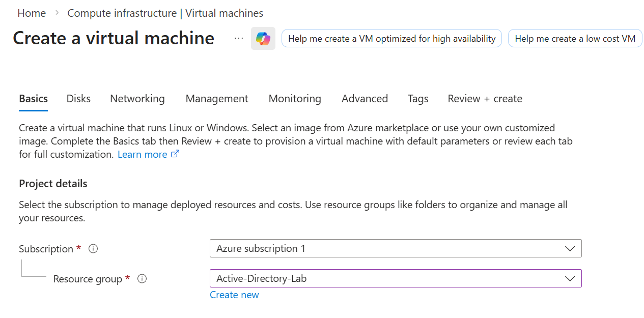Image resolution: width=644 pixels, height=318 pixels.
Task: Click Help me create a VM for high availability
Action: (391, 39)
